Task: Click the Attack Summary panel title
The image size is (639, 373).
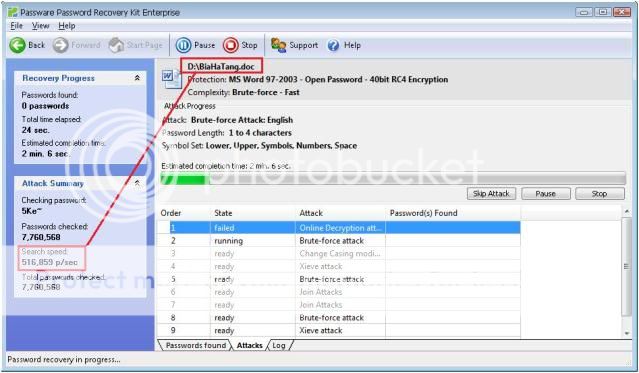Action: tap(53, 183)
